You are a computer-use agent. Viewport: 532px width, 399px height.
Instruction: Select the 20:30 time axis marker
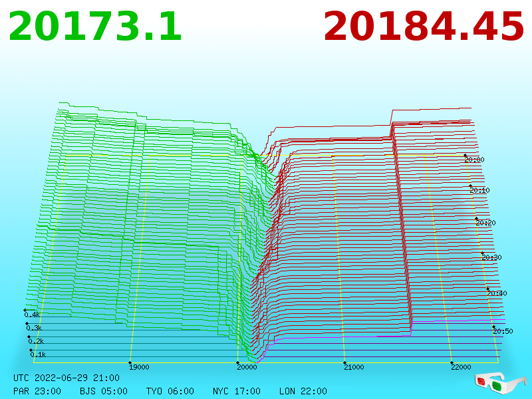[x=491, y=257]
